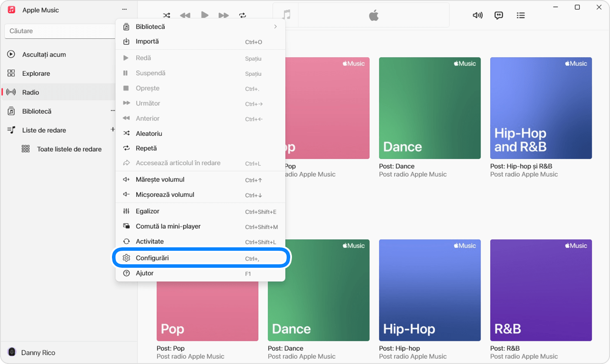Click Redă menu entry

coord(200,58)
